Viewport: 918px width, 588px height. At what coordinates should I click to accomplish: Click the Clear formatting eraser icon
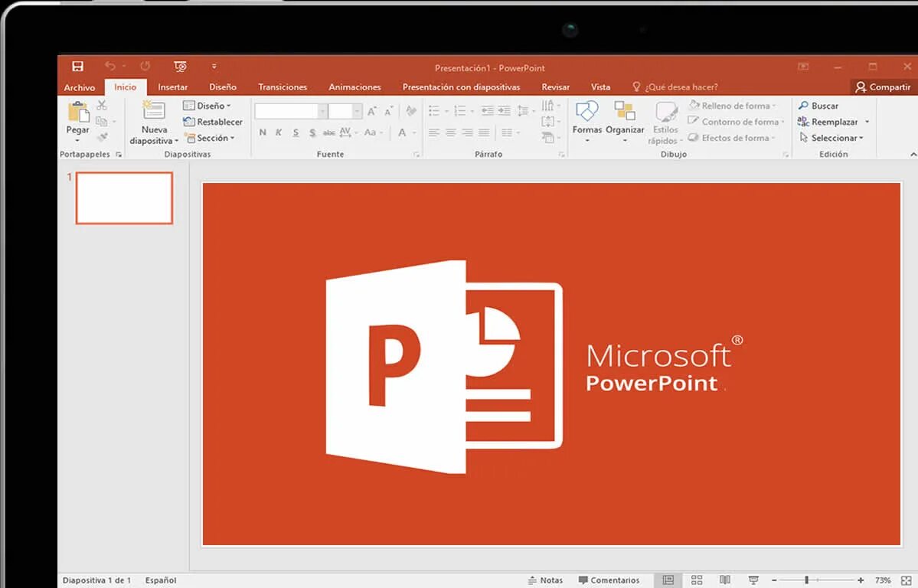tap(411, 110)
